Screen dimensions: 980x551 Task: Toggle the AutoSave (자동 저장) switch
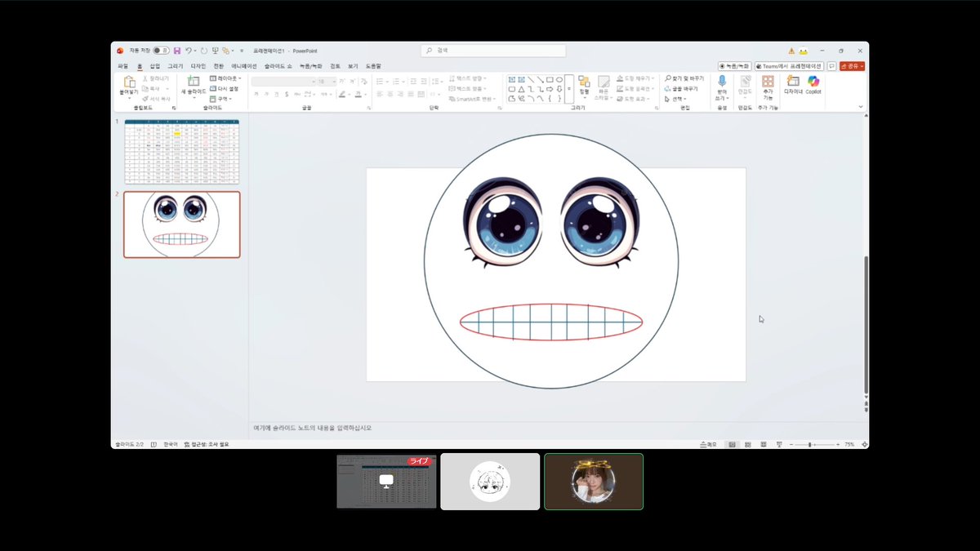[x=161, y=51]
